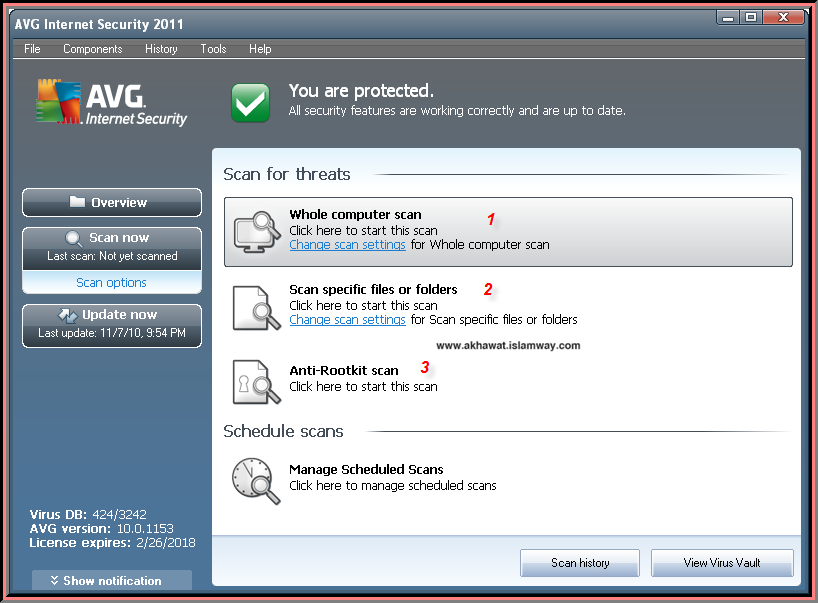Image resolution: width=818 pixels, height=603 pixels.
Task: Start the Whole computer scan
Action: pyautogui.click(x=508, y=232)
